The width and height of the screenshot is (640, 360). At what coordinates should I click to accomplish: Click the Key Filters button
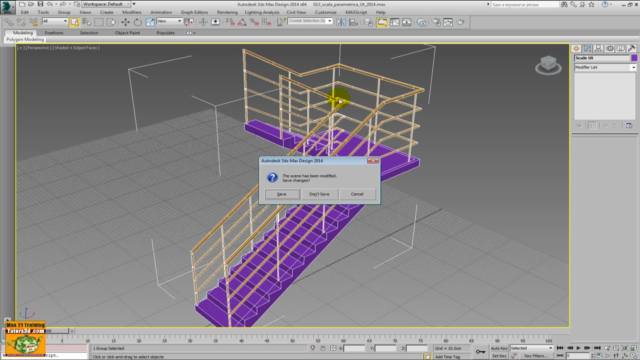(x=535, y=356)
